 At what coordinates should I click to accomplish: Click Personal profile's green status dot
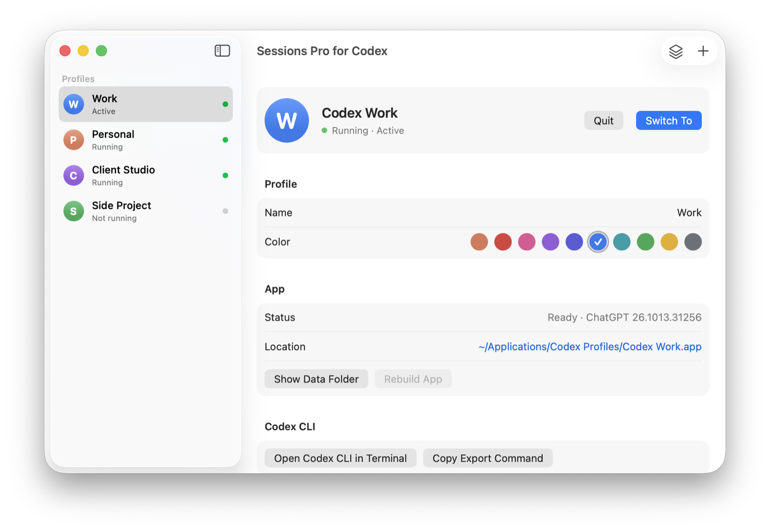[x=225, y=140]
